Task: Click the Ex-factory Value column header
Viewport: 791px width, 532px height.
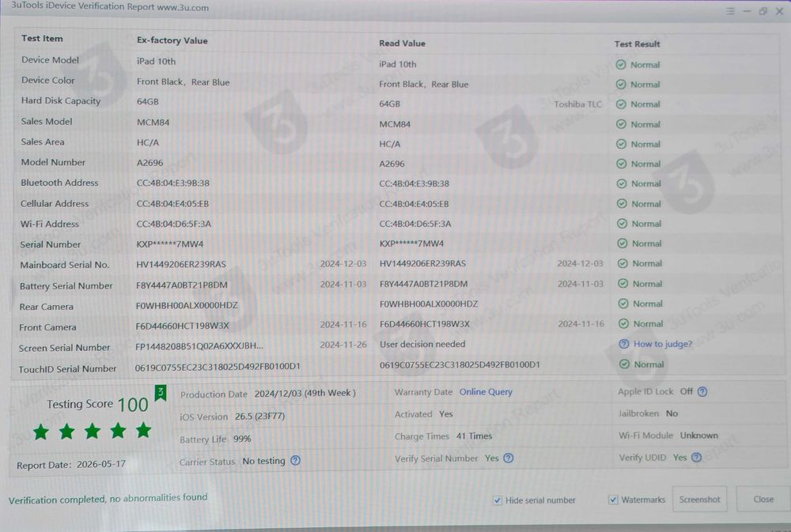Action: 172,40
